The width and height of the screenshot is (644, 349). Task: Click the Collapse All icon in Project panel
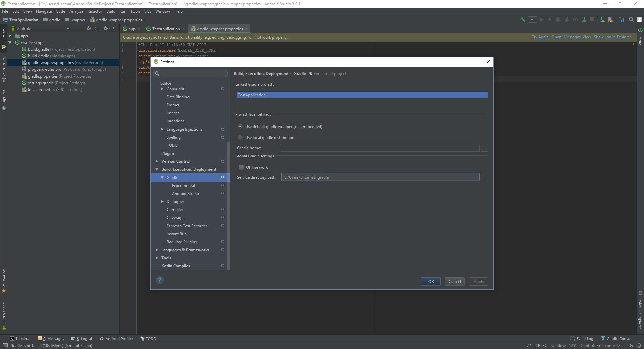96,29
